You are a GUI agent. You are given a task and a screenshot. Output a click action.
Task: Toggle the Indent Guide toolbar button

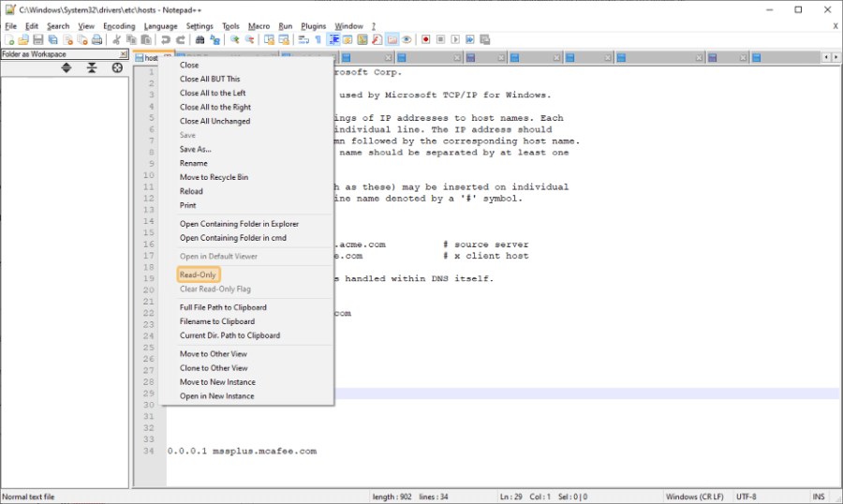pyautogui.click(x=333, y=39)
